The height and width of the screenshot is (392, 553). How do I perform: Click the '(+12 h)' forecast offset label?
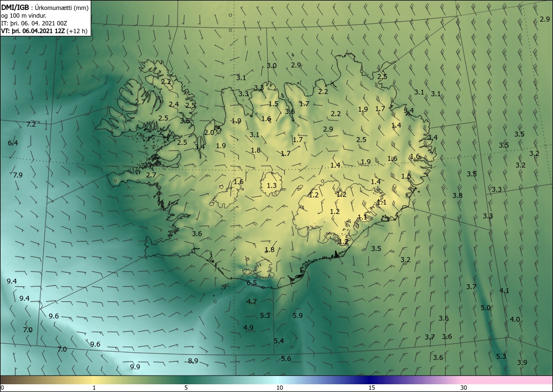click(77, 31)
